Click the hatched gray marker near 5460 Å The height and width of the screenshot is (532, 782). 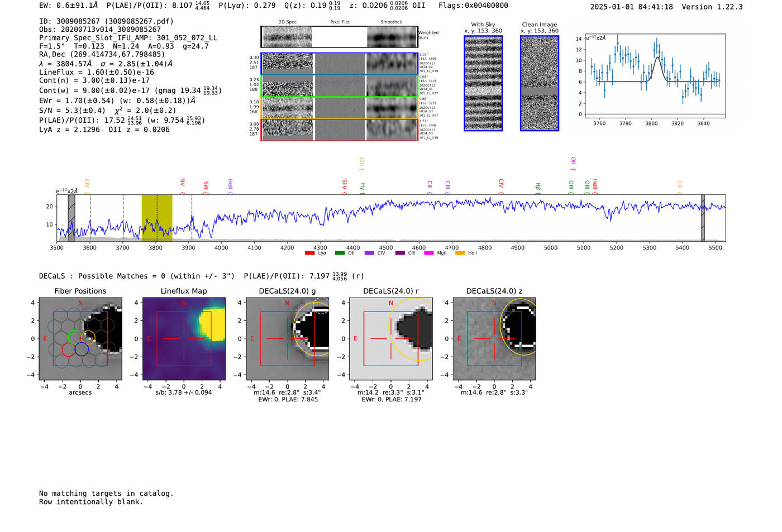(703, 218)
